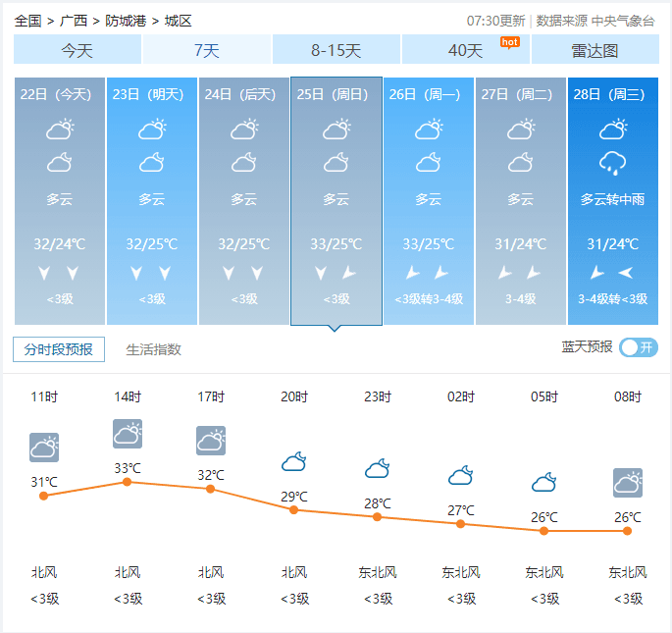Image resolution: width=672 pixels, height=633 pixels.
Task: Click the 29℃ point at 20时
Action: coord(293,510)
